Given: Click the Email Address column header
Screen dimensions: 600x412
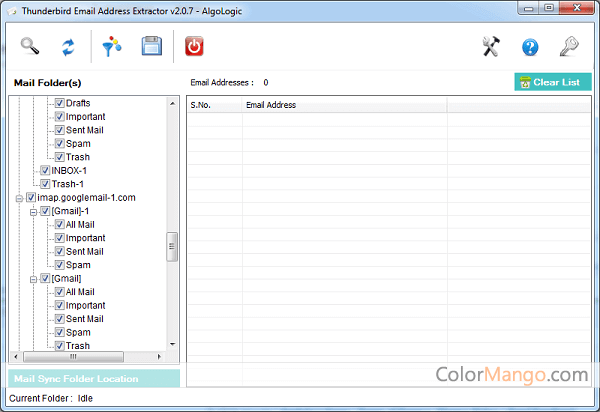Looking at the screenshot, I should pyautogui.click(x=344, y=105).
